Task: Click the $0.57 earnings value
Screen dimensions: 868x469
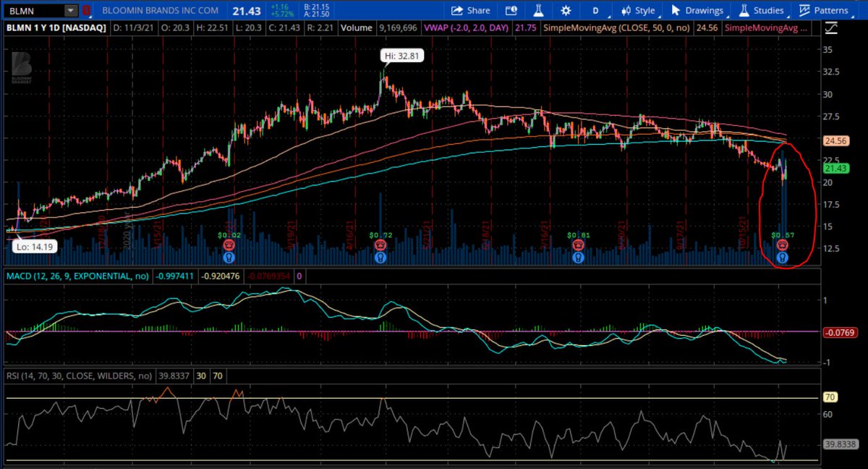Action: [x=782, y=235]
